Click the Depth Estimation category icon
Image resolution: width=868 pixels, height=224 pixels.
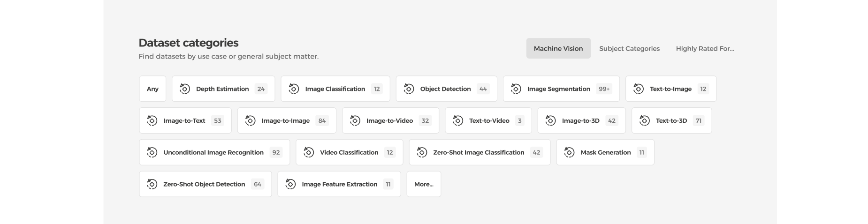[185, 89]
